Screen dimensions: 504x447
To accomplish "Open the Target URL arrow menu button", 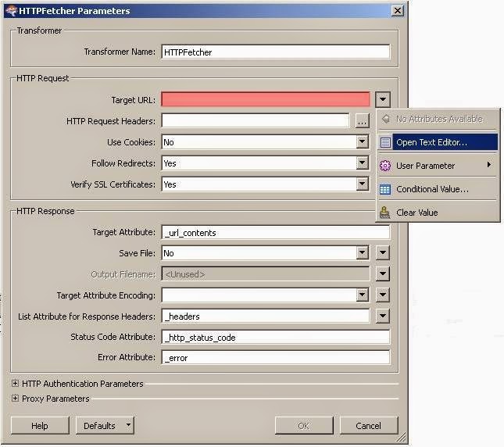I will [x=383, y=99].
